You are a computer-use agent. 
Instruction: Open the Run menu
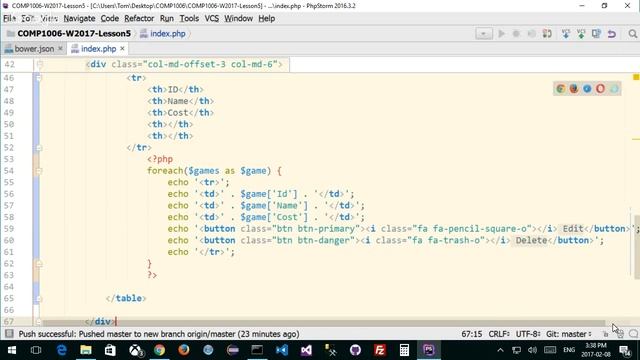coord(167,18)
